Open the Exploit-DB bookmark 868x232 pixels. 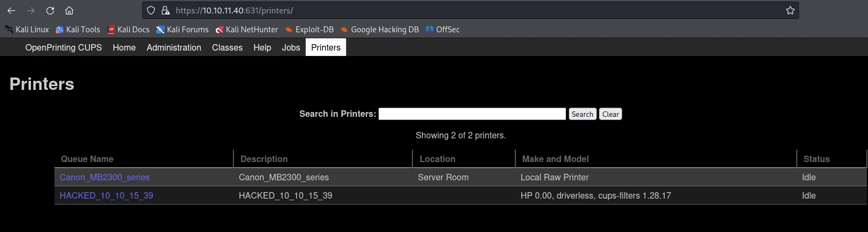309,30
